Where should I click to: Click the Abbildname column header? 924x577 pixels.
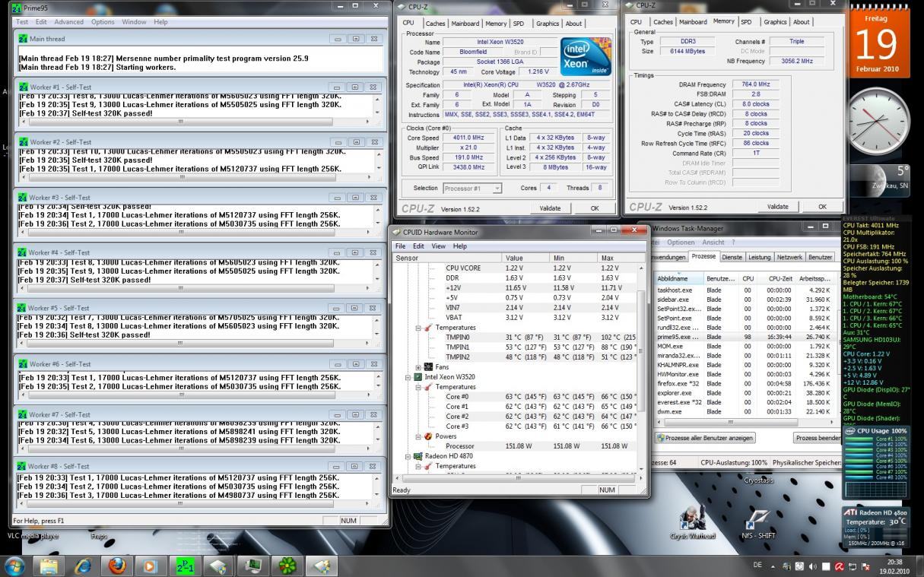[679, 279]
